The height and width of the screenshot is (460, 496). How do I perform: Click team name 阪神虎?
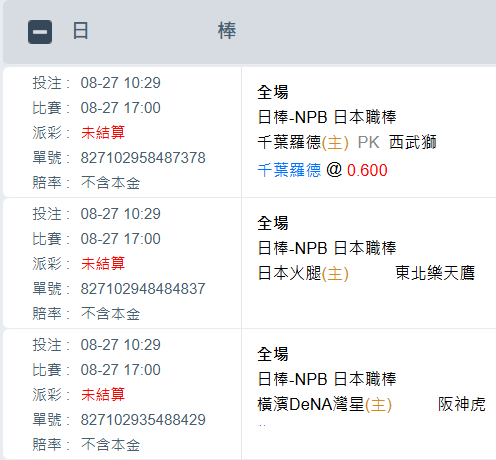462,404
